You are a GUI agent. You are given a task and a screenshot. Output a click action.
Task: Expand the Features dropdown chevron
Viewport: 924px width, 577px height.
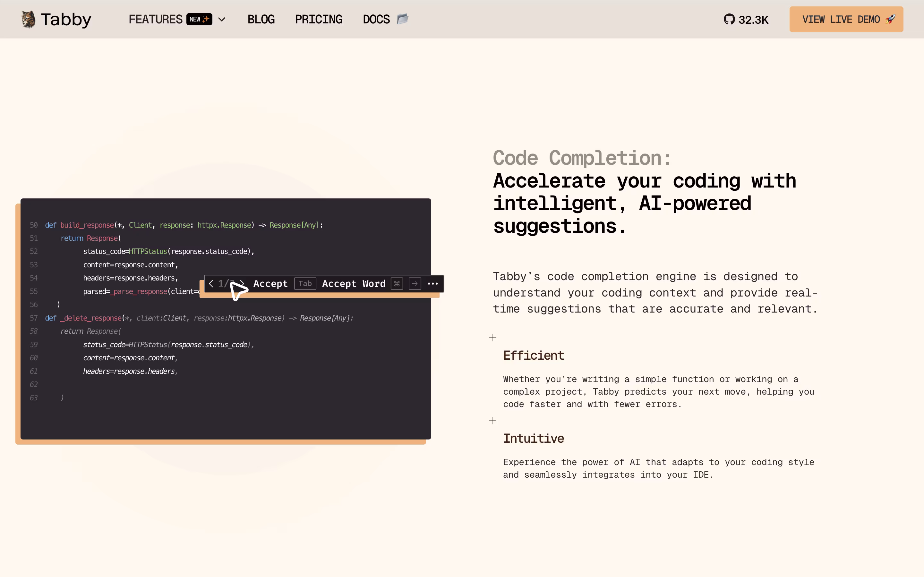(222, 20)
